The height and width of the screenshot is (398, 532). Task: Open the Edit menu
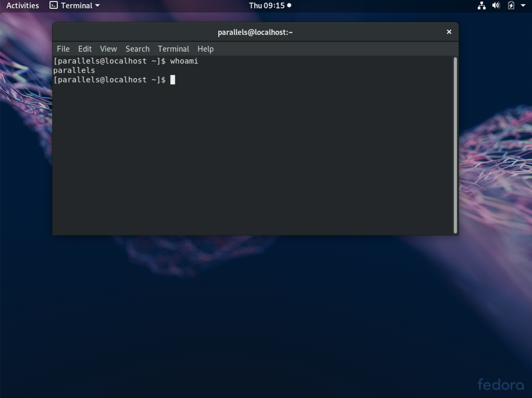click(x=85, y=49)
